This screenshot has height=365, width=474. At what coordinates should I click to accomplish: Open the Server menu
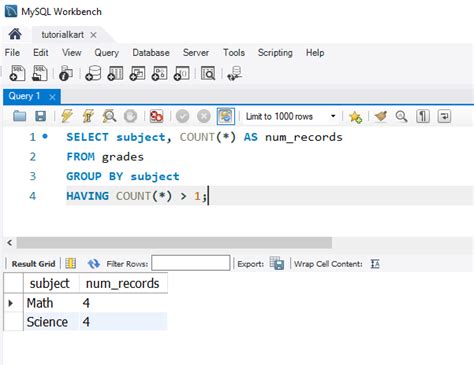click(x=196, y=53)
